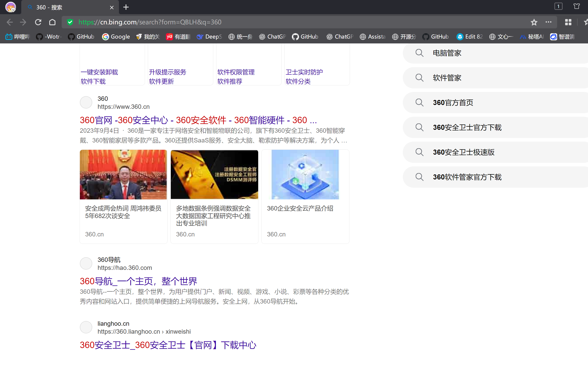Click 多地数据条例强调数据安全 card title

(x=213, y=216)
